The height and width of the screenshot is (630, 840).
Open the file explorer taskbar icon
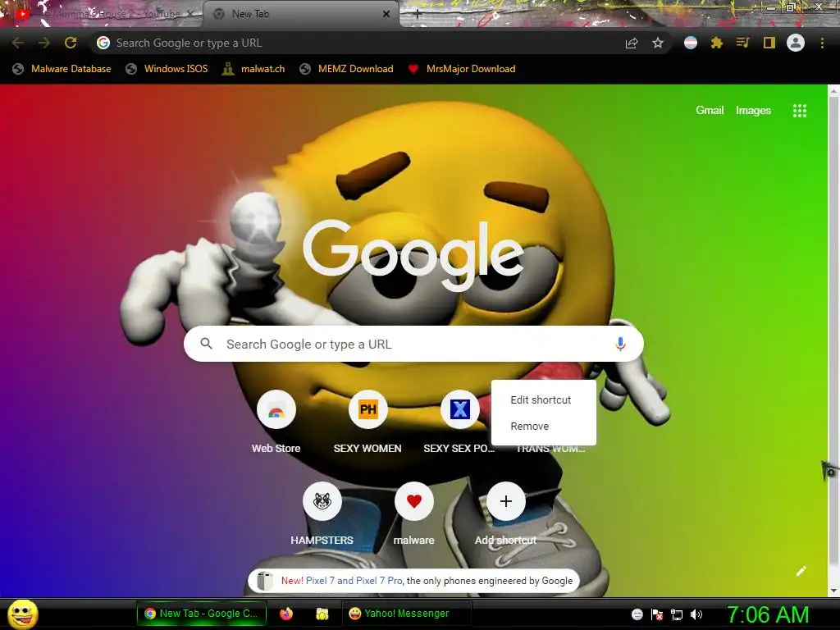coord(322,614)
